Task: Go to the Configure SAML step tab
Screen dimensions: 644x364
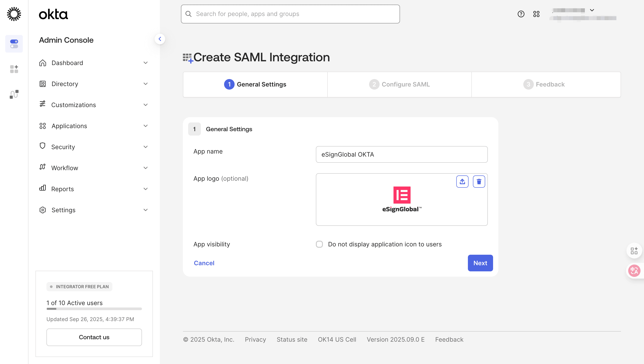Action: (x=399, y=85)
